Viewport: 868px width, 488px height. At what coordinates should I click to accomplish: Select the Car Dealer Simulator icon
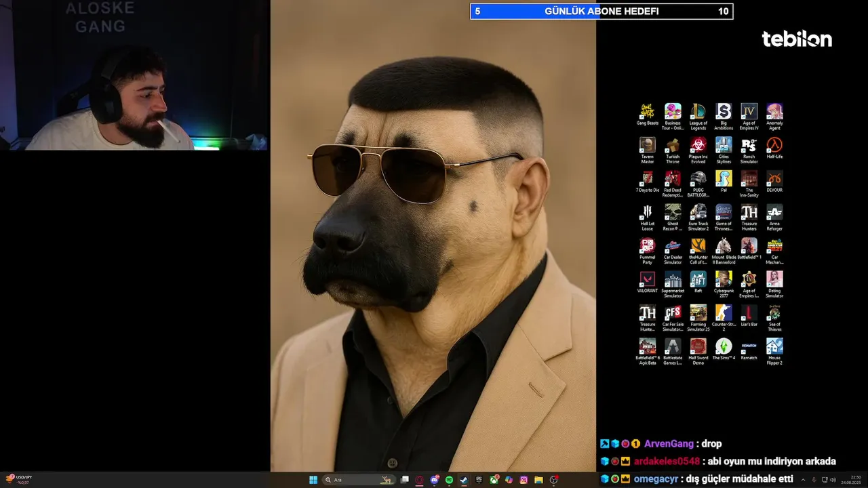(x=673, y=251)
